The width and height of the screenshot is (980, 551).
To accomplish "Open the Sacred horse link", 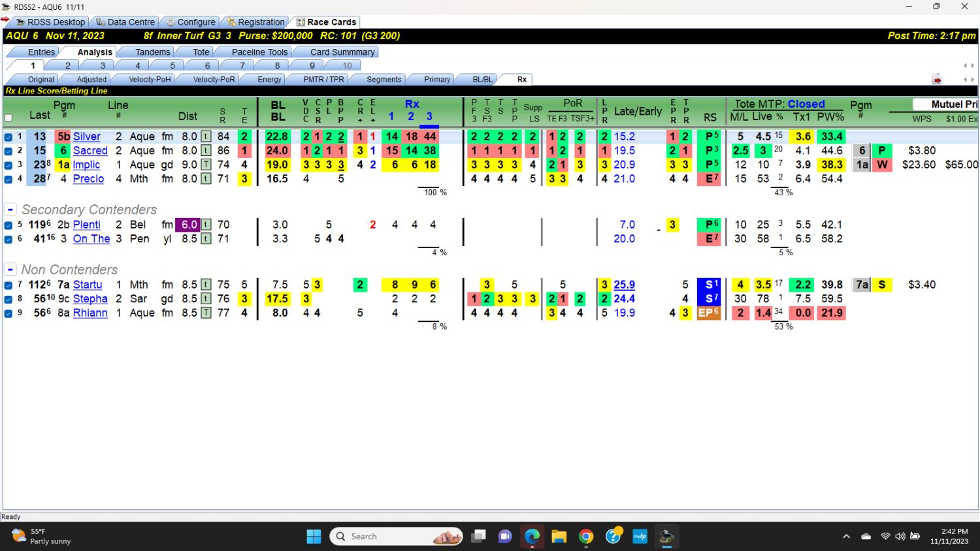I will [90, 151].
